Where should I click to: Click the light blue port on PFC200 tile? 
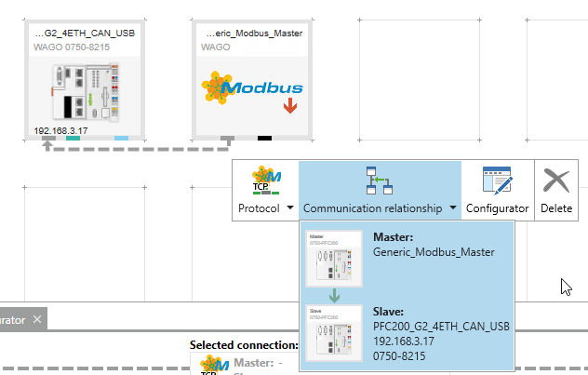coord(121,139)
